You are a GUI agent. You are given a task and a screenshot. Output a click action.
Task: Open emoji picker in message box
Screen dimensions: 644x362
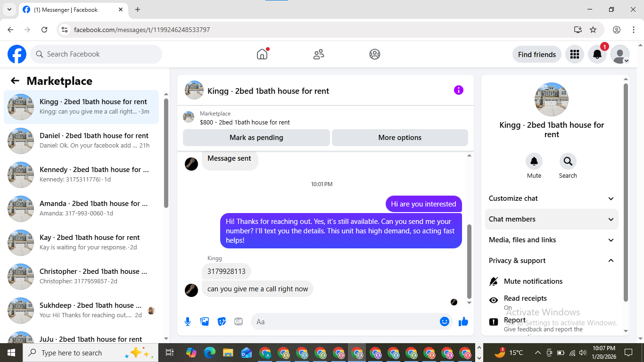pos(444,321)
